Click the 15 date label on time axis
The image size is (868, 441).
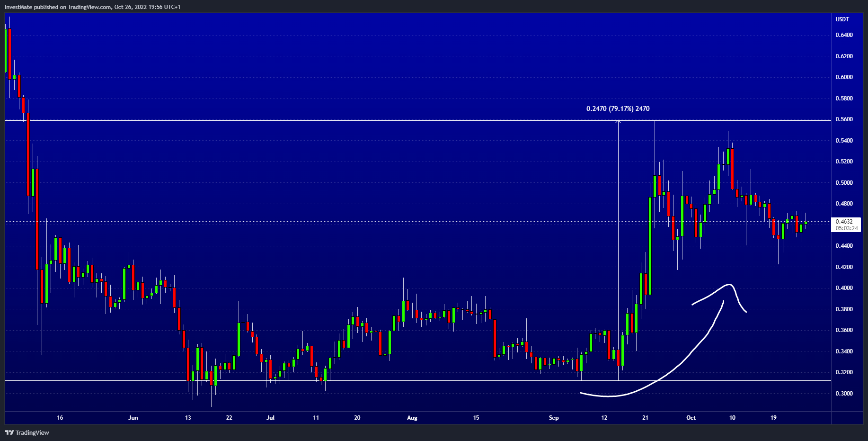click(476, 418)
